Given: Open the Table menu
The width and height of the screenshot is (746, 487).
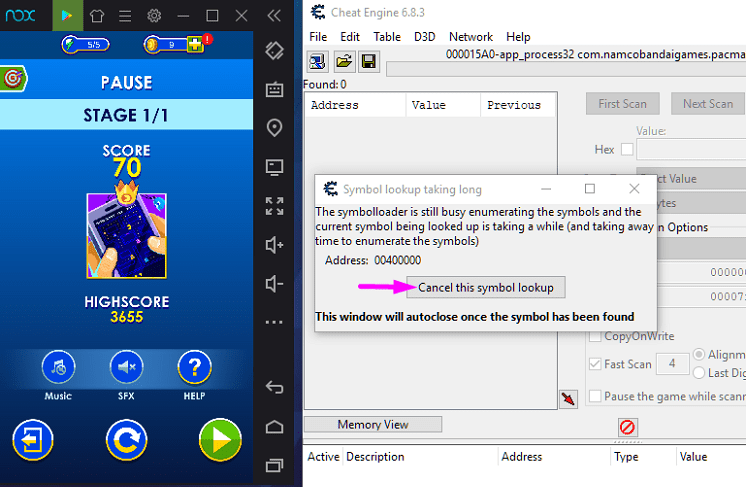Looking at the screenshot, I should (387, 37).
